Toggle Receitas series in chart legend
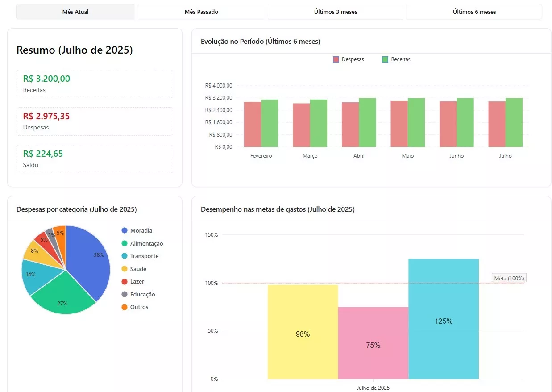Image resolution: width=552 pixels, height=392 pixels. [x=396, y=59]
